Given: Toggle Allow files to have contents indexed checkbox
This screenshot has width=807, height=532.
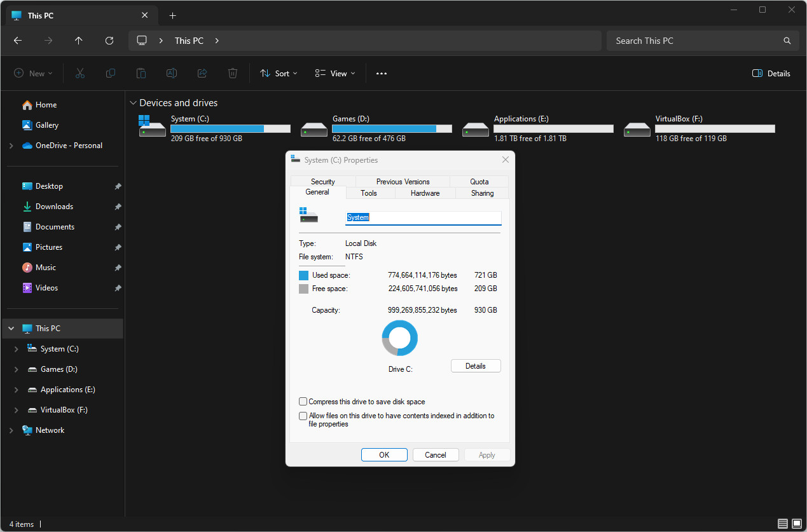Looking at the screenshot, I should pyautogui.click(x=303, y=416).
